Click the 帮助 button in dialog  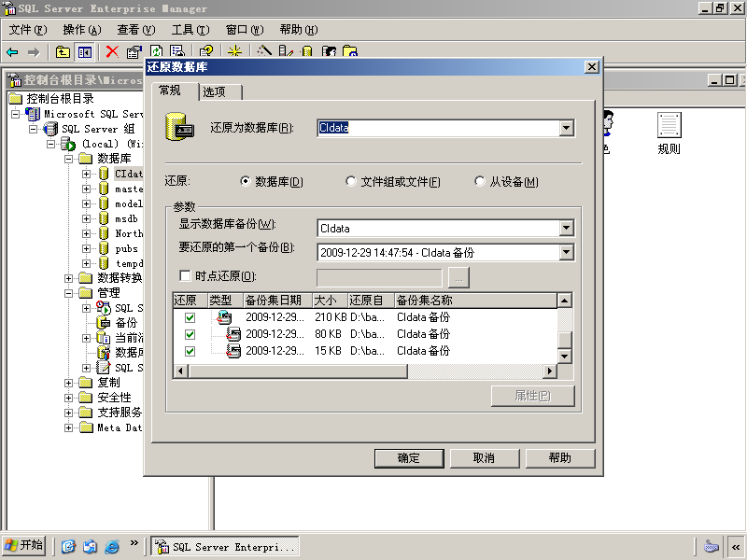559,458
